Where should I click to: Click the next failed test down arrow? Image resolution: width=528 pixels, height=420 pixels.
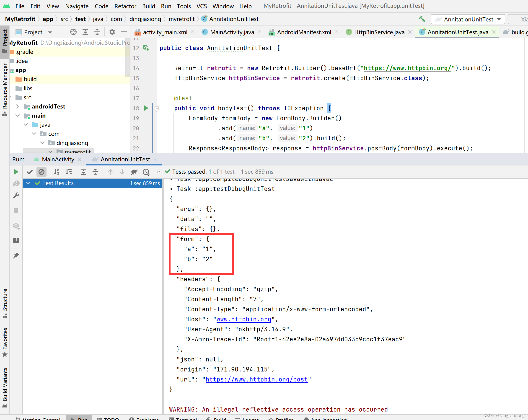point(122,172)
